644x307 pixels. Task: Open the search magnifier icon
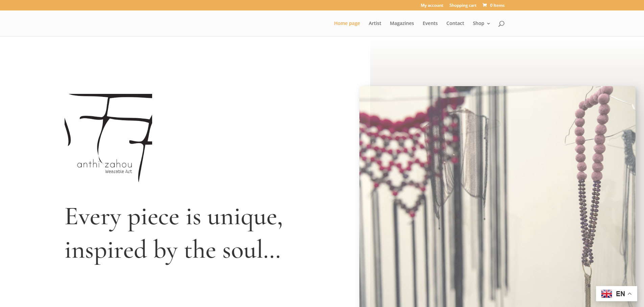tap(501, 23)
